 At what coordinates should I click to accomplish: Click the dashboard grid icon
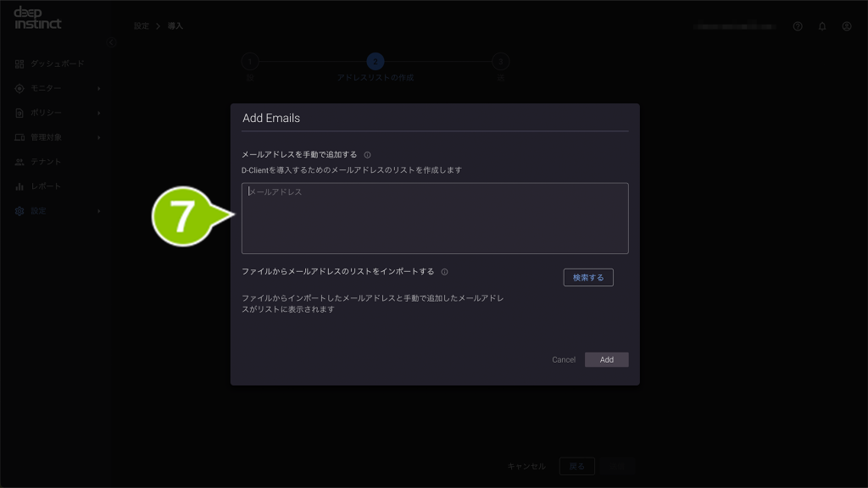[19, 64]
